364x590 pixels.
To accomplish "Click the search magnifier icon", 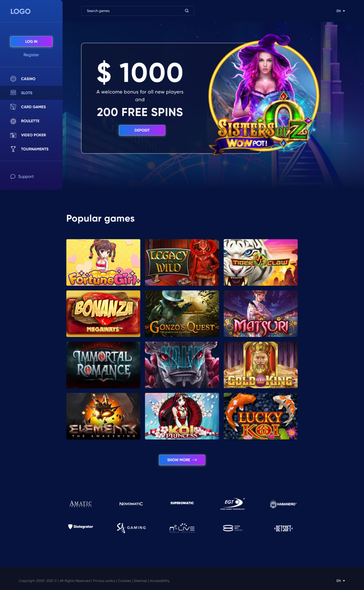I will [x=187, y=11].
